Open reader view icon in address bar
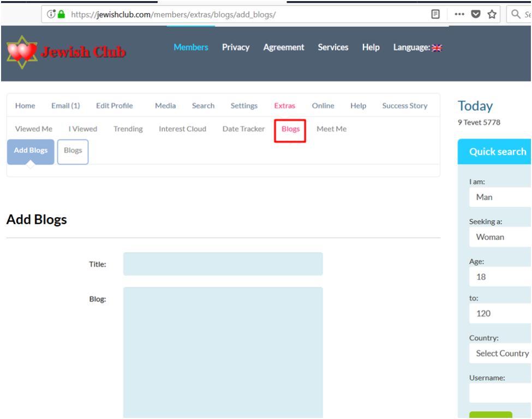Viewport: 532px width, 419px height. pyautogui.click(x=435, y=14)
